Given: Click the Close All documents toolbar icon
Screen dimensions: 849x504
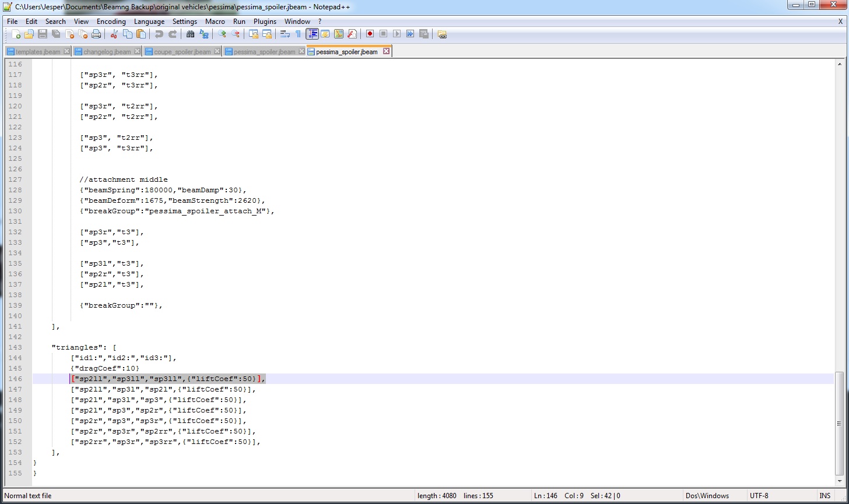Looking at the screenshot, I should [83, 34].
